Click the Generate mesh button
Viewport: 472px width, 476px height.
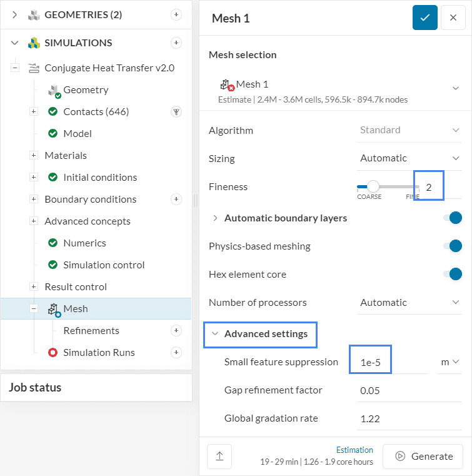click(423, 457)
